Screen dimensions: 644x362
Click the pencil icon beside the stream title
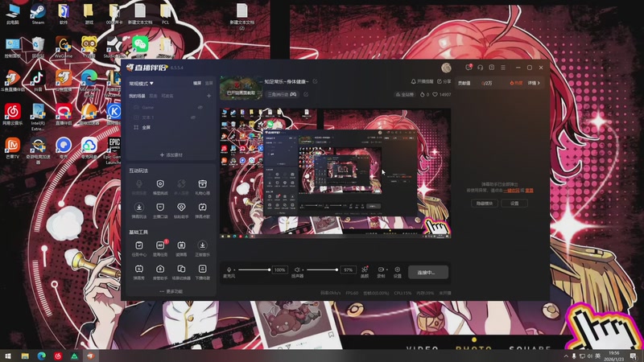click(315, 82)
